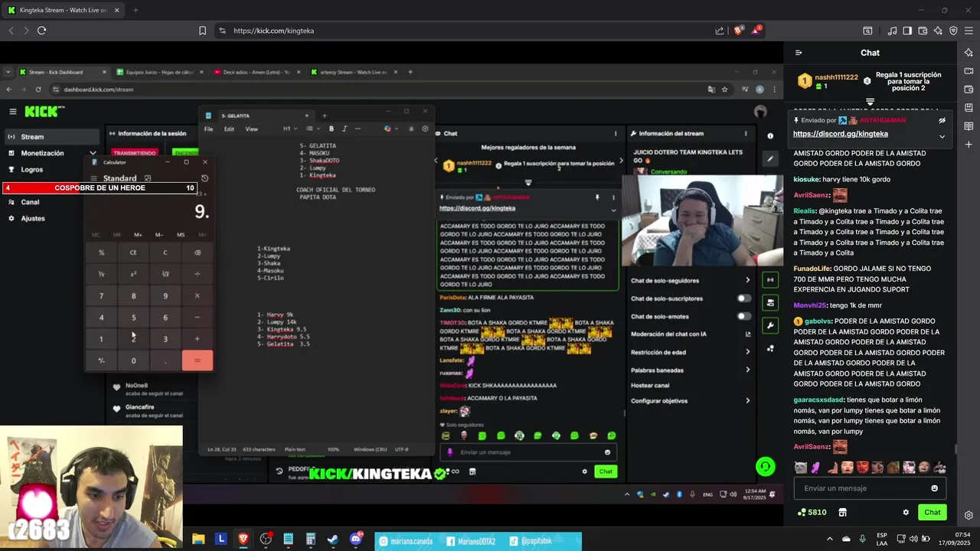
Task: Open a new browser tab with plus
Action: [136, 10]
